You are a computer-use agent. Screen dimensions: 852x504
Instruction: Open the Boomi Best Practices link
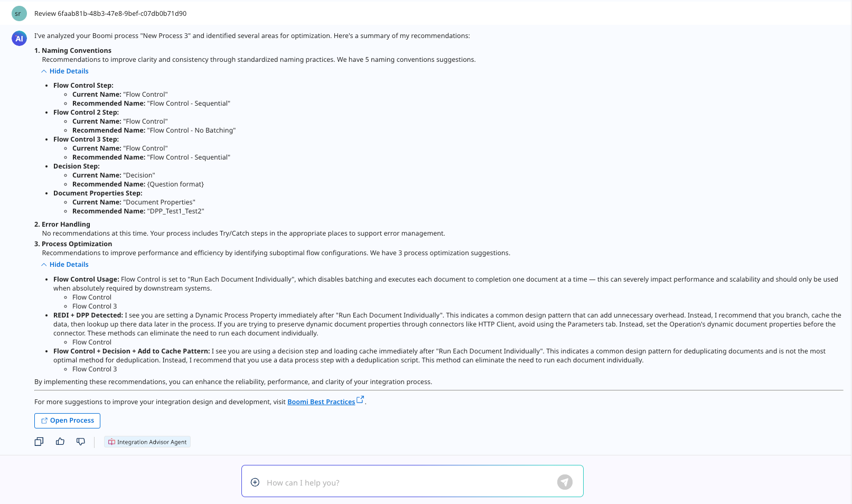pos(321,402)
